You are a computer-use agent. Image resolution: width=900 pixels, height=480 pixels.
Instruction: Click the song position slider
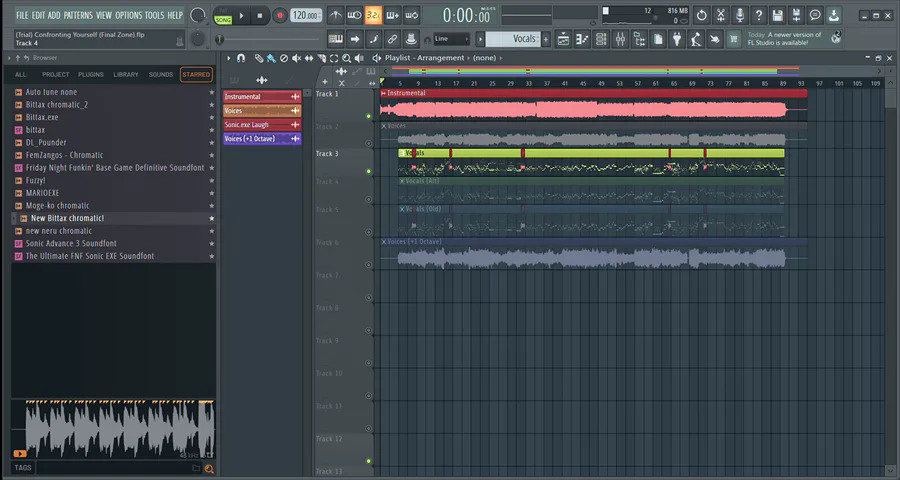click(x=267, y=39)
